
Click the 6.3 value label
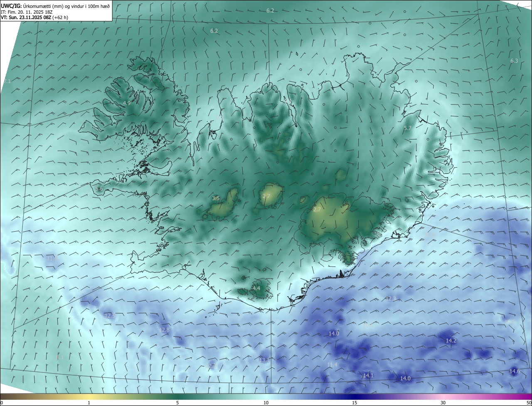pos(514,61)
